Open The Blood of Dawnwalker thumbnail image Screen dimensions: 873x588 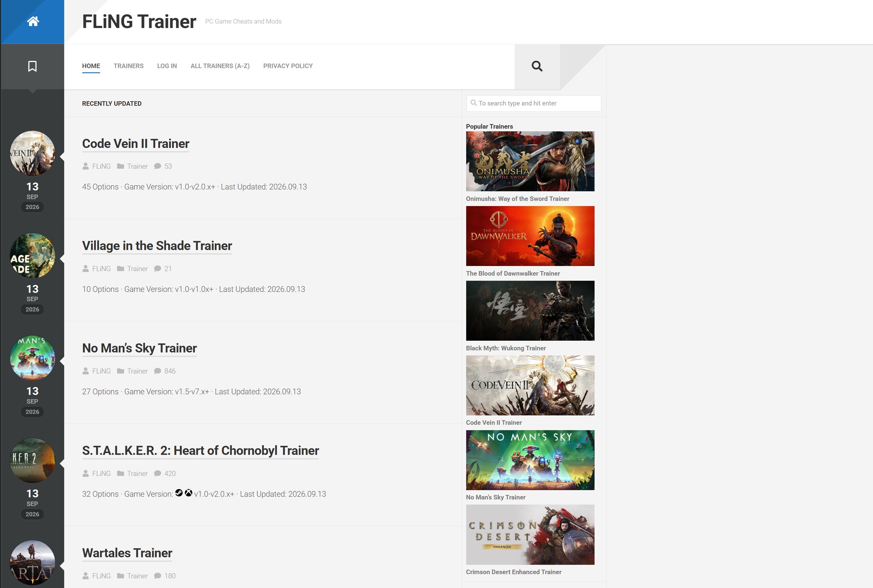coord(530,236)
